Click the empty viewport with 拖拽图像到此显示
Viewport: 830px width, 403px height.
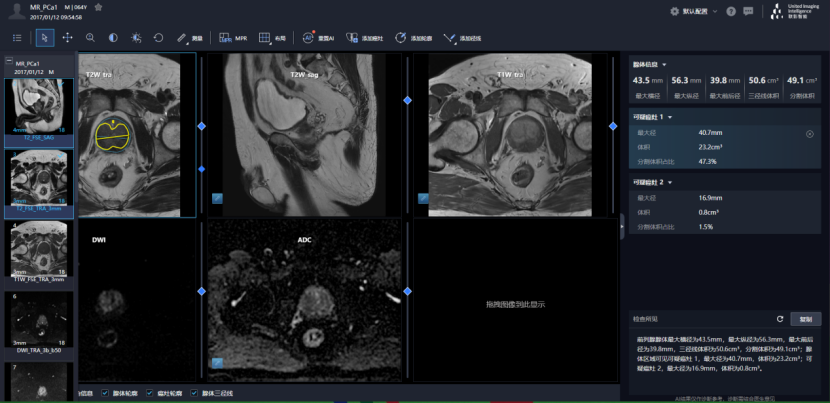515,301
